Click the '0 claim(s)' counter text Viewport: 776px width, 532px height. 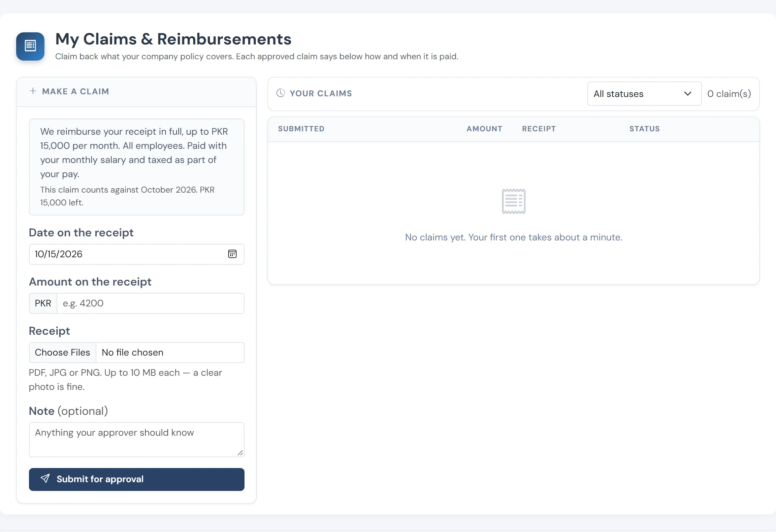tap(729, 94)
